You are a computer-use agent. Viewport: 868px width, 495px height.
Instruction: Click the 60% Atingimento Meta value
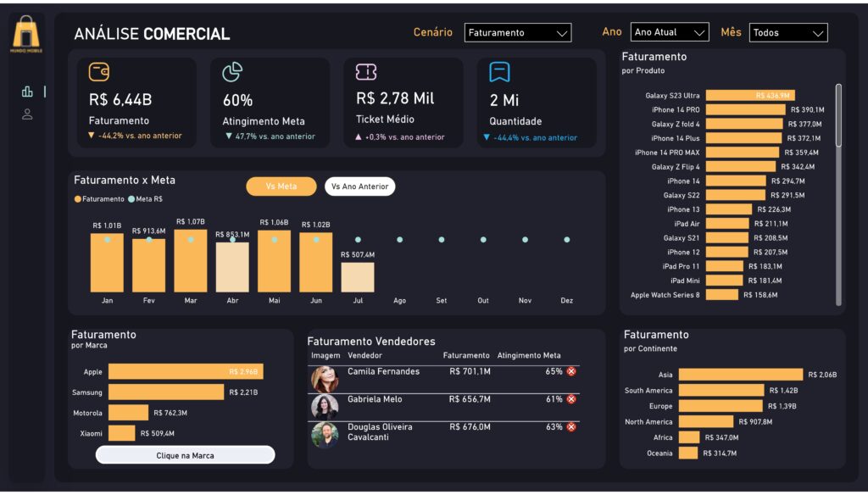point(237,101)
